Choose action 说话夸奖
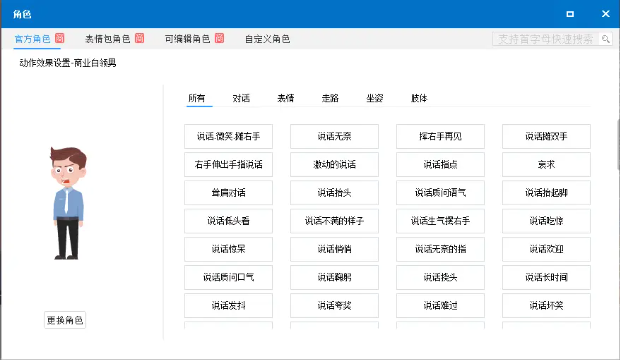Image resolution: width=620 pixels, height=360 pixels. point(335,305)
